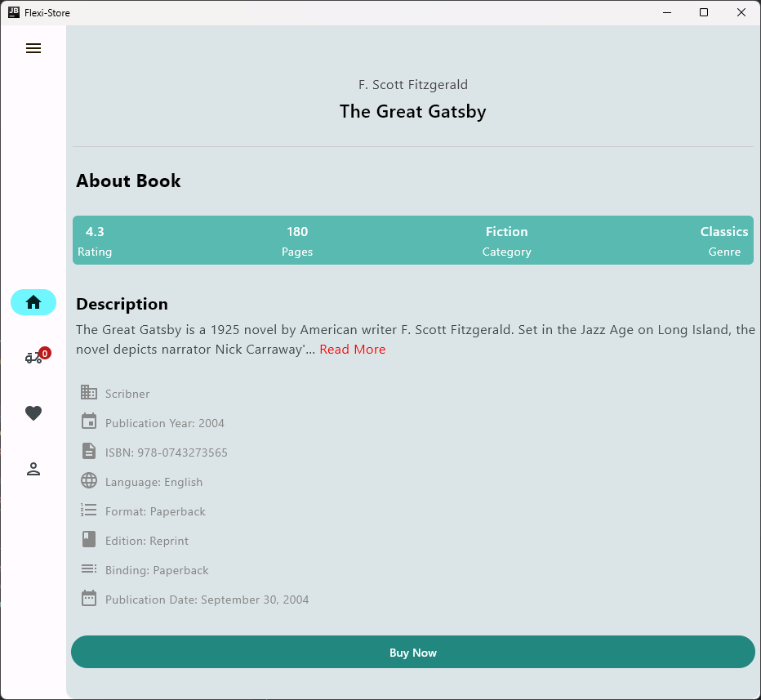Open the user profile icon
This screenshot has height=700, width=761.
pos(33,469)
